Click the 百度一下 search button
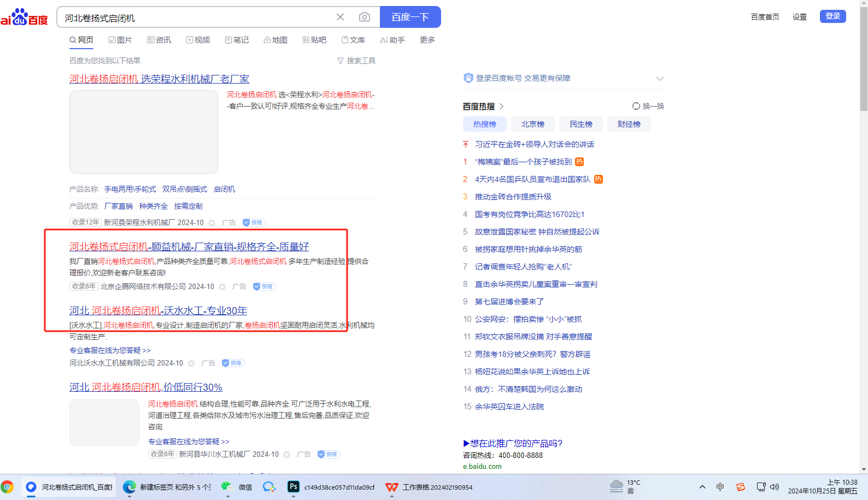The image size is (868, 500). tap(410, 17)
